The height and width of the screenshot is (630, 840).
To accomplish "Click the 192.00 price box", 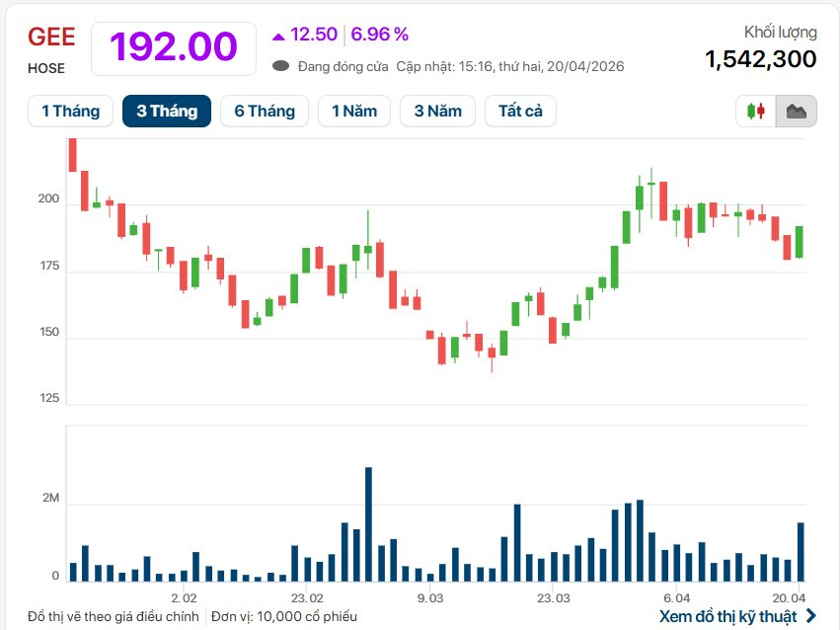I will (174, 47).
